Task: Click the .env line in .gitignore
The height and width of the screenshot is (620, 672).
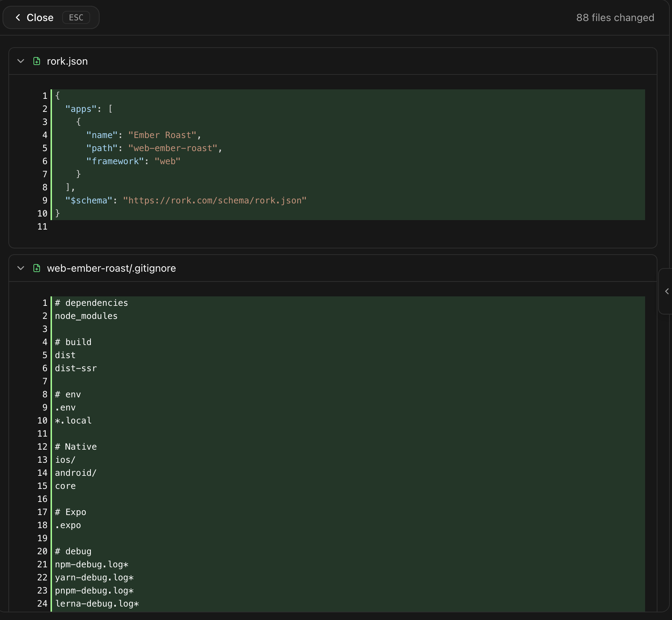Action: tap(348, 408)
